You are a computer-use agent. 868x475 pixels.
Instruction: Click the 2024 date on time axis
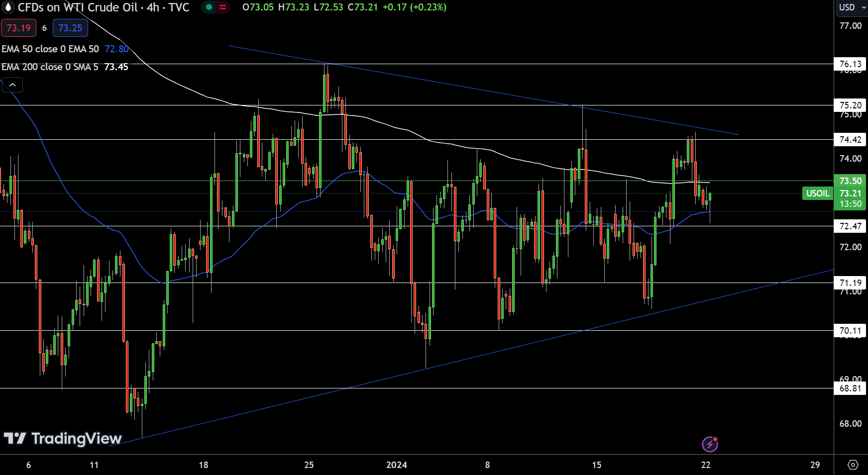pos(397,465)
